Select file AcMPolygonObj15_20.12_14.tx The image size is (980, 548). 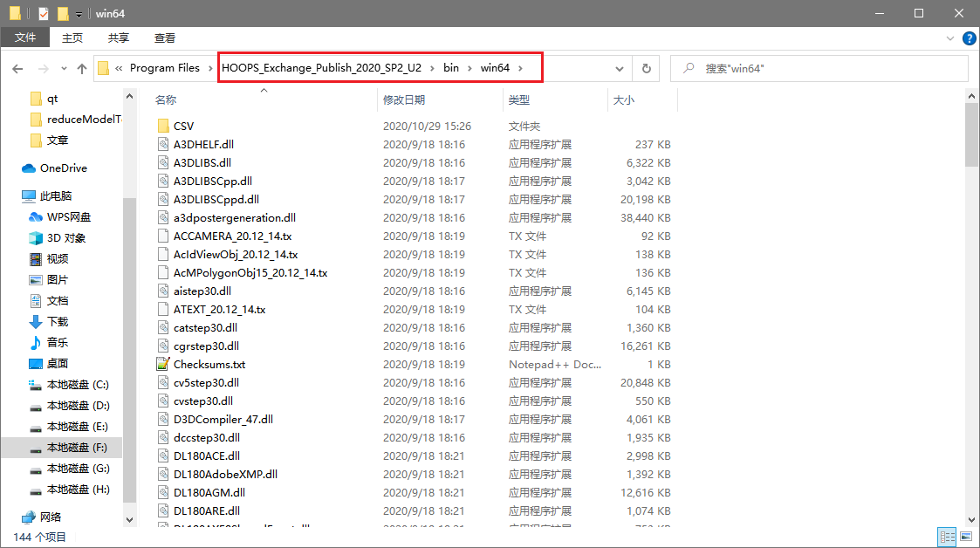tap(250, 272)
